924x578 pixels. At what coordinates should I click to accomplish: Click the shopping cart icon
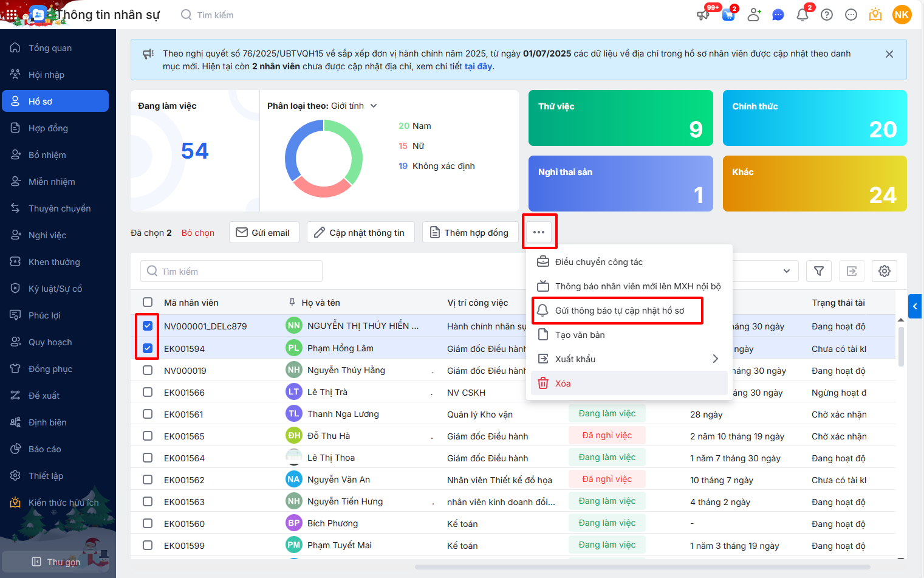pyautogui.click(x=728, y=15)
